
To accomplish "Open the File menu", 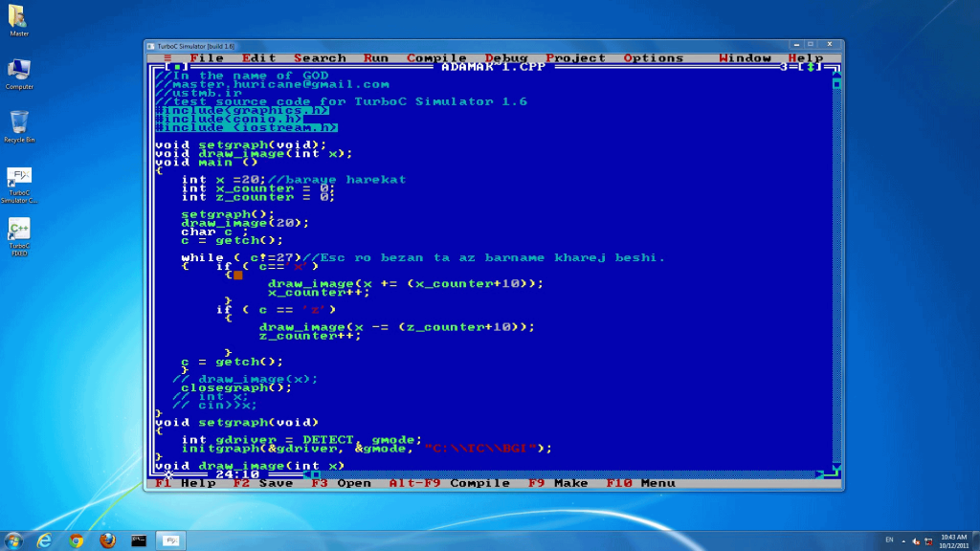I will [x=206, y=57].
